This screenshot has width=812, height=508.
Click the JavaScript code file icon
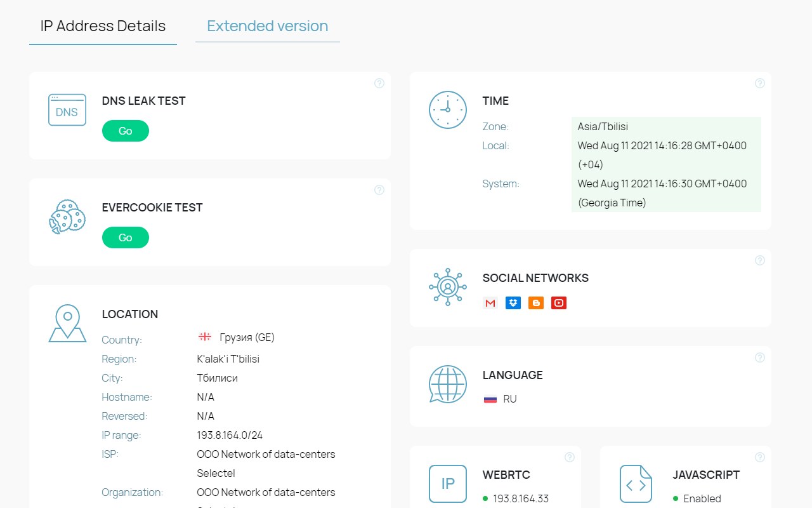pos(636,484)
